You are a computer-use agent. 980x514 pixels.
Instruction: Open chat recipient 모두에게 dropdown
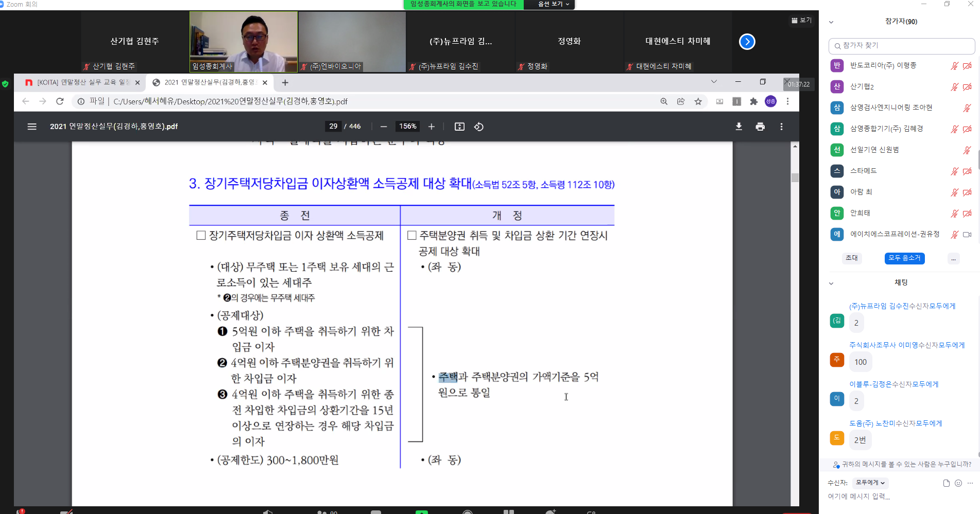(x=870, y=483)
